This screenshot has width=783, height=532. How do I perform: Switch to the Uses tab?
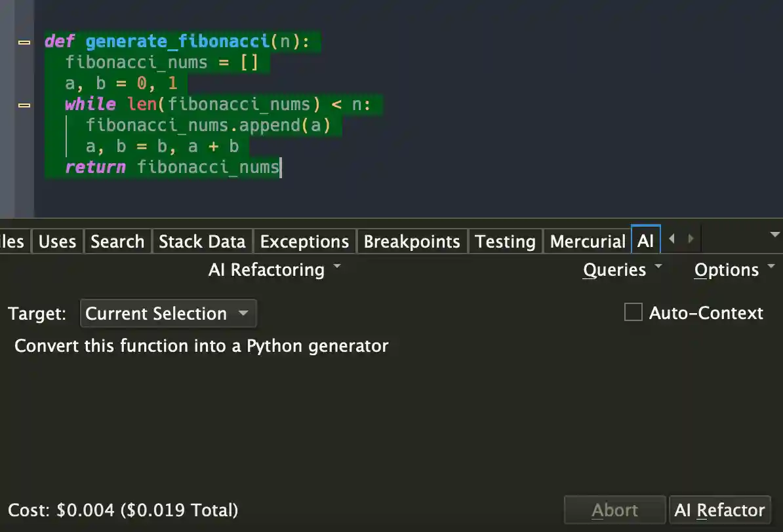point(57,241)
